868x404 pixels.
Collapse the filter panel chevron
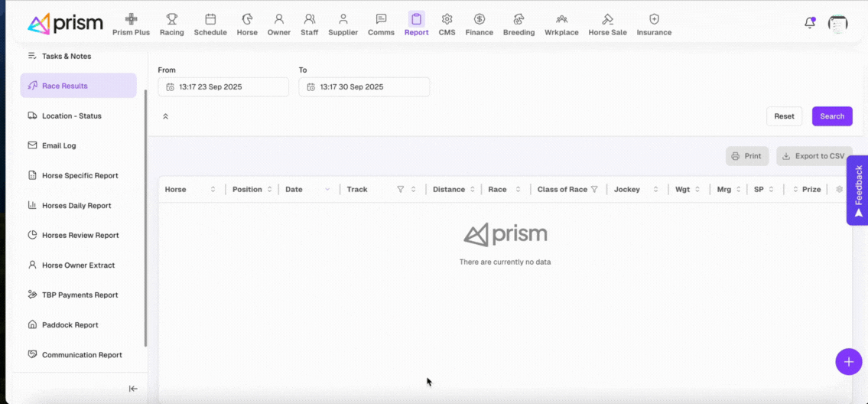(x=165, y=117)
